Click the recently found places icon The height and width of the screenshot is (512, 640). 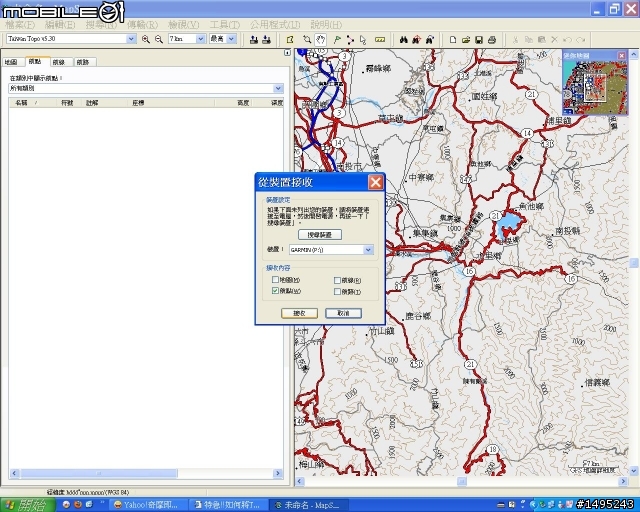point(429,40)
